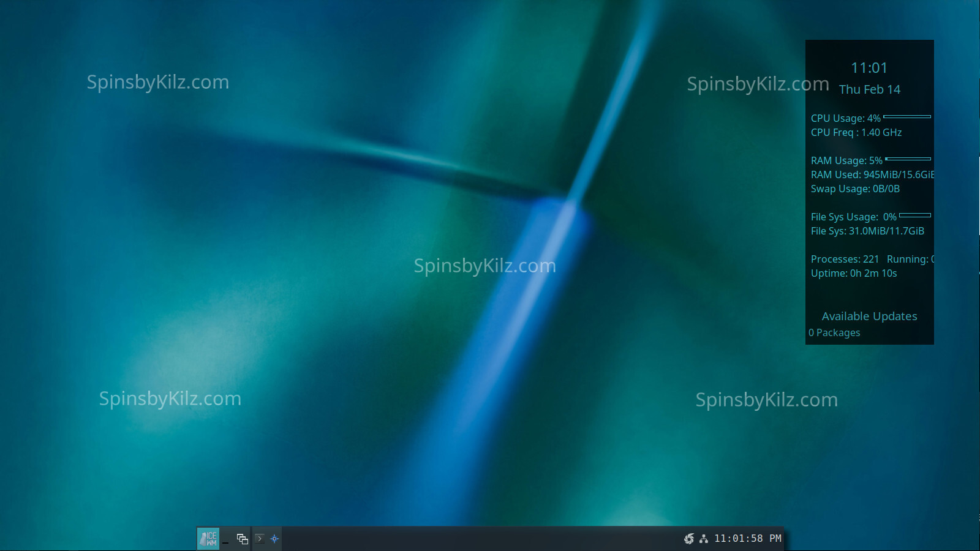Image resolution: width=980 pixels, height=551 pixels.
Task: Click the Uptime line in the widget
Action: (854, 274)
